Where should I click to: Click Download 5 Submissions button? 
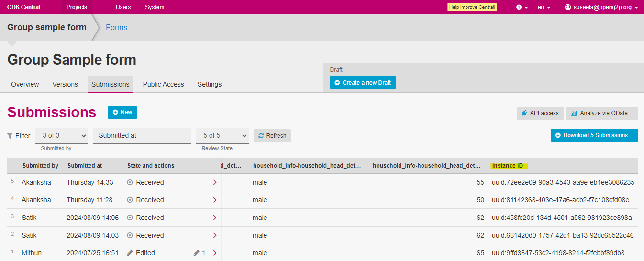pos(594,135)
